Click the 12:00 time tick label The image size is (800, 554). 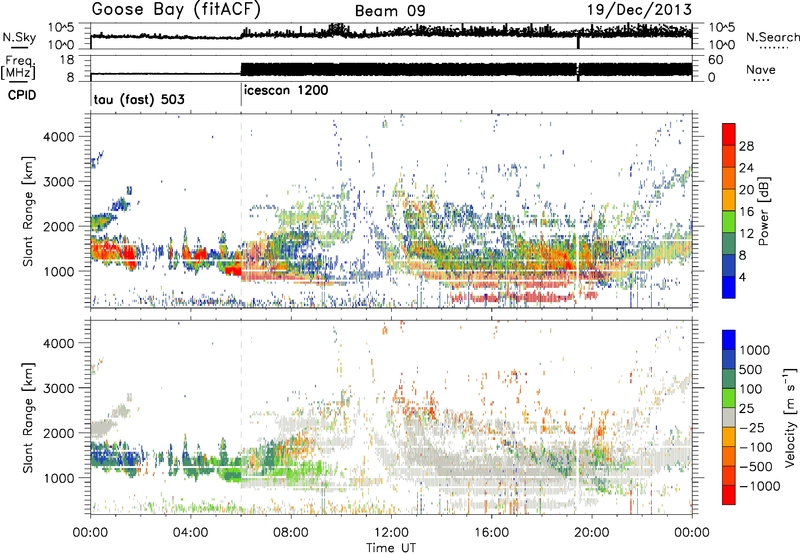tap(391, 533)
